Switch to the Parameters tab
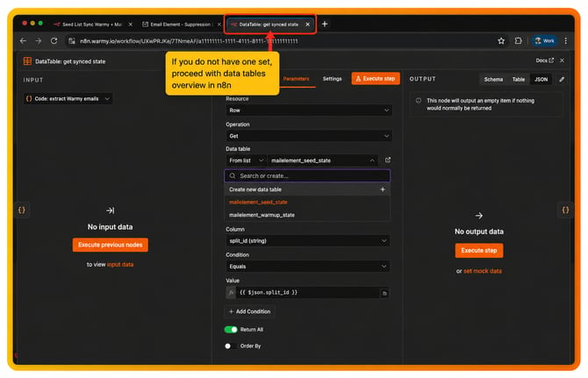This screenshot has height=378, width=588. (296, 79)
